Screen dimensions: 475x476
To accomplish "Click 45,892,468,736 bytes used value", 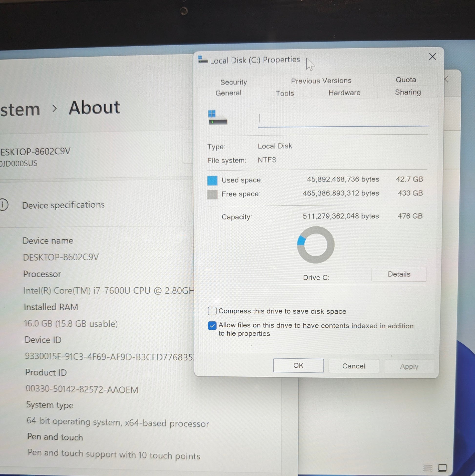I will 343,179.
